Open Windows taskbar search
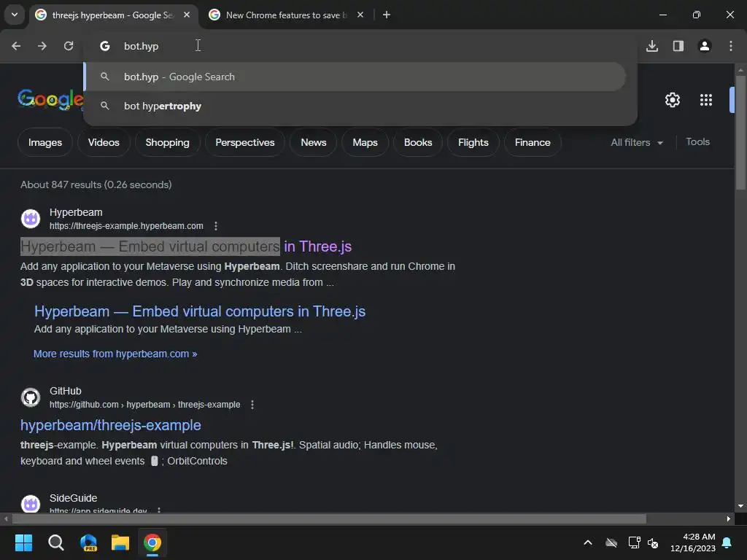 point(55,542)
